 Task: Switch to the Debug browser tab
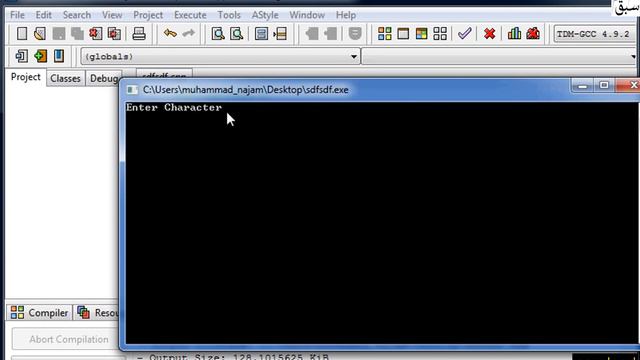point(103,78)
